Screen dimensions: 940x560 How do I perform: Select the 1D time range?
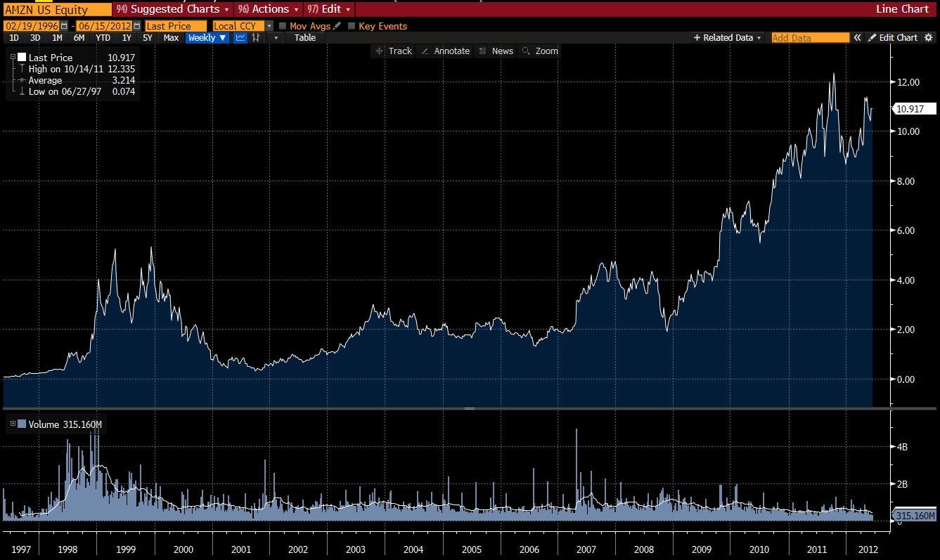tap(14, 38)
